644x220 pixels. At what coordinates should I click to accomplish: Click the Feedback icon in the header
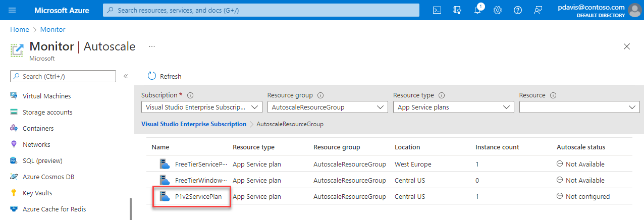point(538,10)
